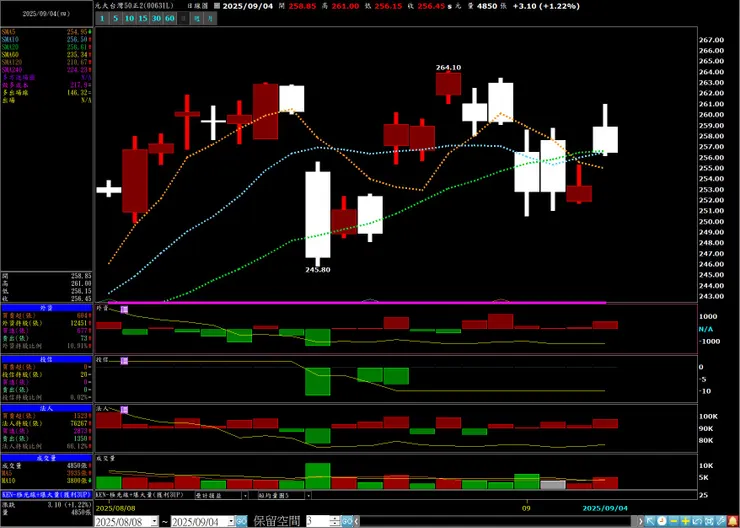Click the SMA60 legend row
Image resolution: width=740 pixels, height=528 pixels.
point(47,55)
